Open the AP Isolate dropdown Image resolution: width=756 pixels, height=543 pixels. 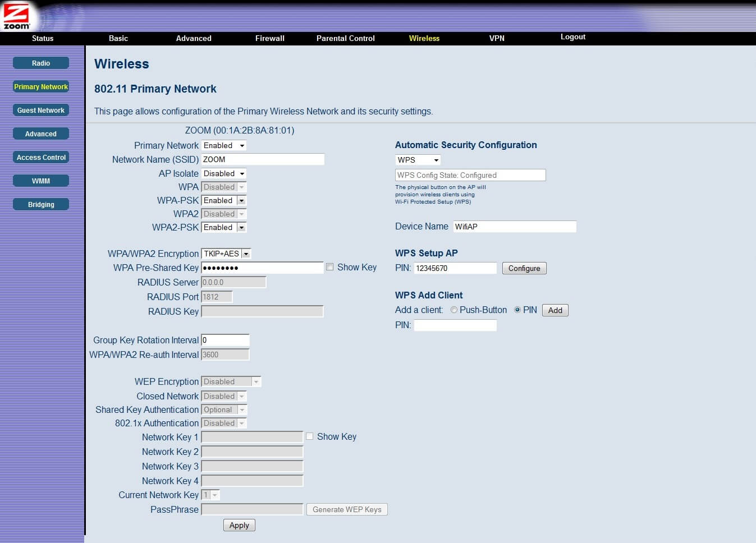[224, 174]
